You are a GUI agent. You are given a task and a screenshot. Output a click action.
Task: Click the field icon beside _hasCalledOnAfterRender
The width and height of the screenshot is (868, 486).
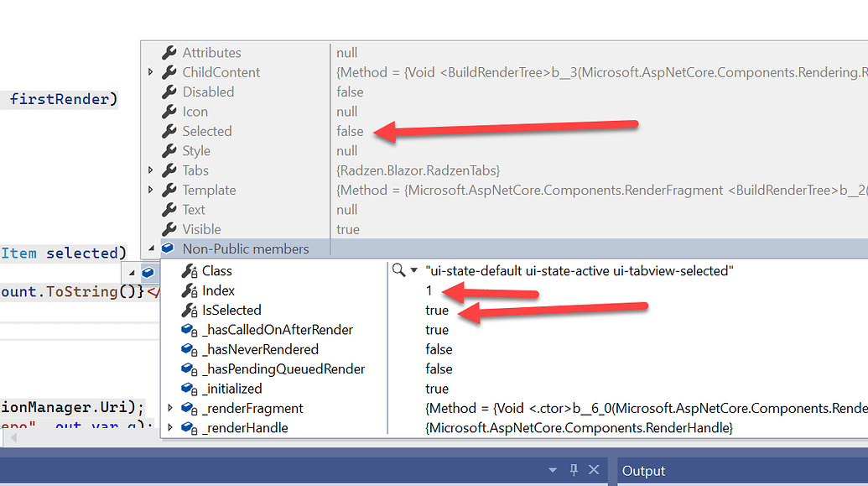(190, 330)
